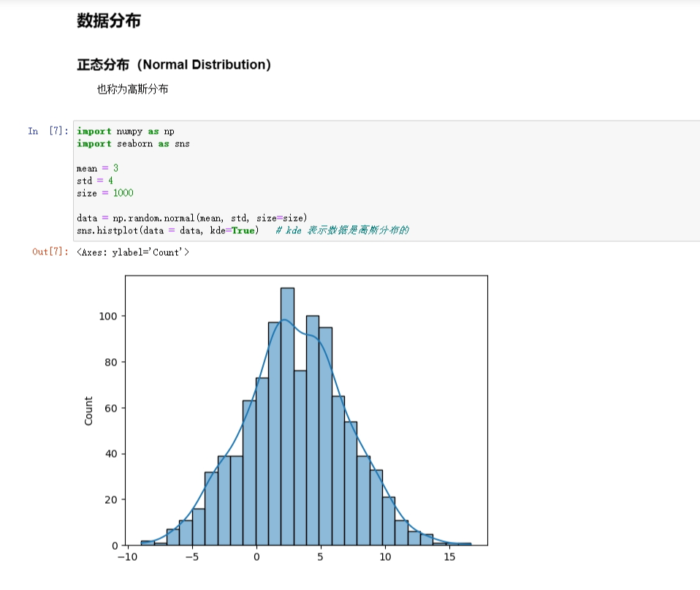Screen dimensions: 700x590
Task: Click the Count y-axis label on the chart
Action: (x=88, y=411)
